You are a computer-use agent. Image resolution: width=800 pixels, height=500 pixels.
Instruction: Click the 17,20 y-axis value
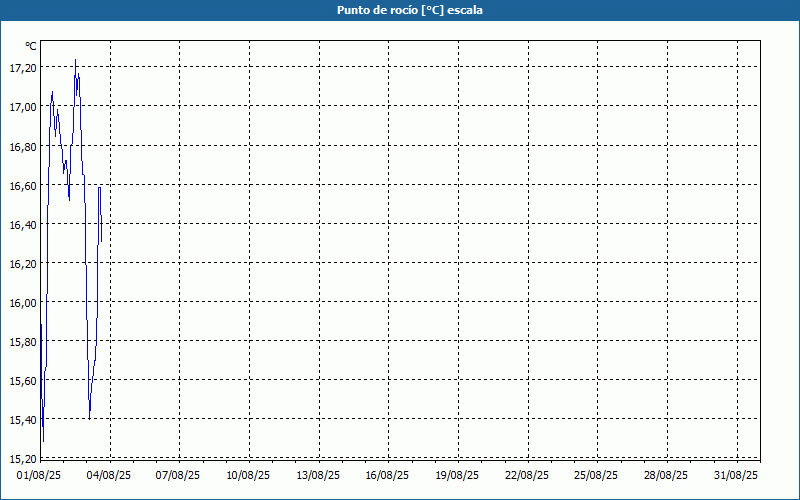click(23, 67)
